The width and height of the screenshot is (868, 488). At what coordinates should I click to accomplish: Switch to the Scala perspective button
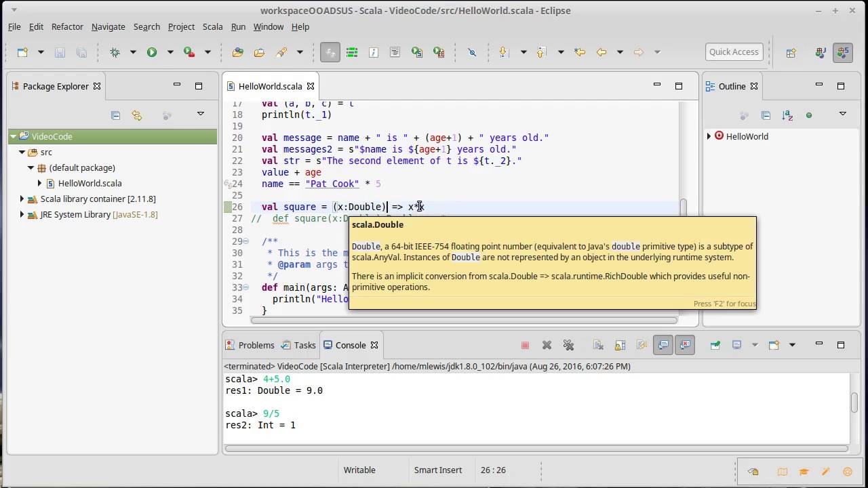pos(843,52)
